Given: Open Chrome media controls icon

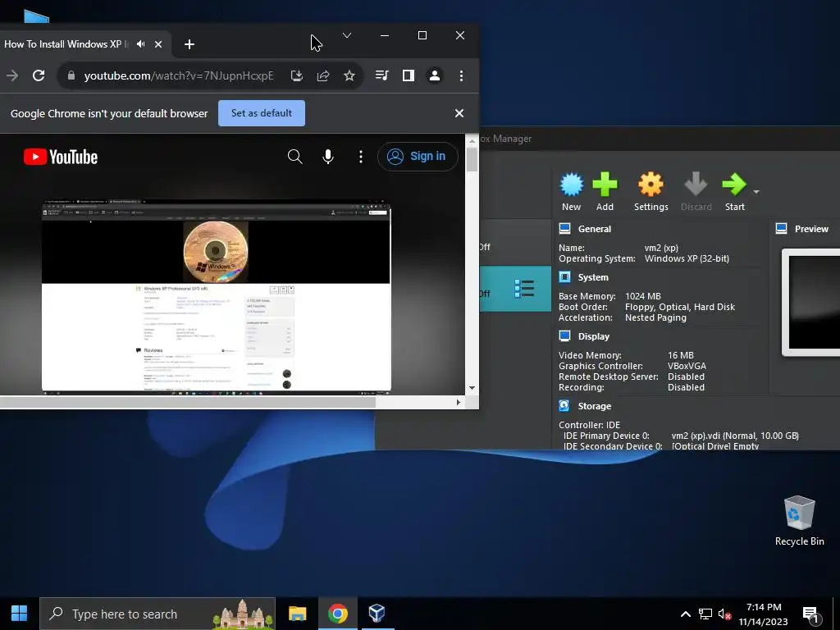Looking at the screenshot, I should point(382,75).
